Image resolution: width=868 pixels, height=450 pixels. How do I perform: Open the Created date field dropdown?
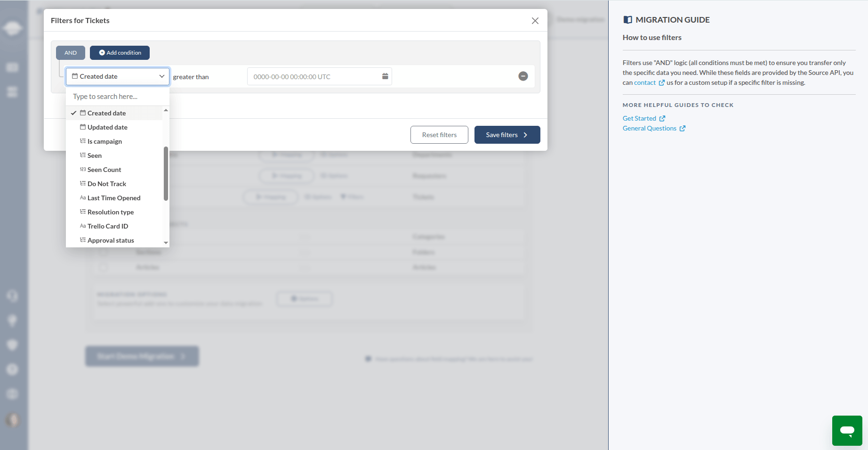[x=118, y=76]
